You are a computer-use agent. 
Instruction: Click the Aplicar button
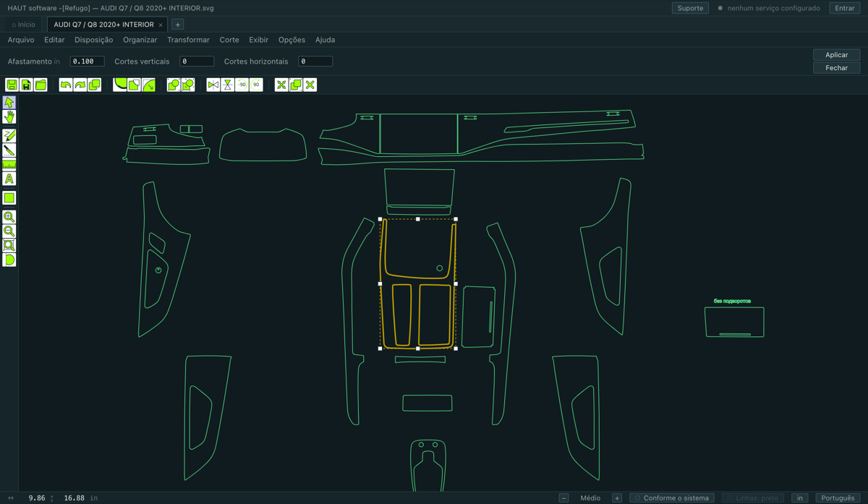(x=836, y=55)
